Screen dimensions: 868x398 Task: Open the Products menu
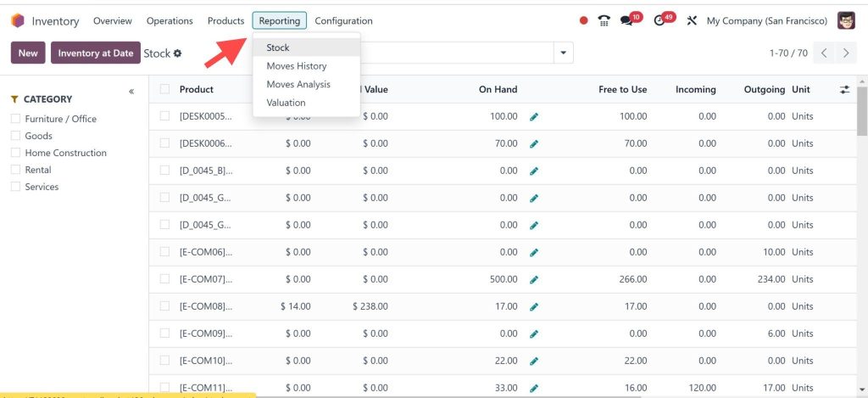[x=225, y=21]
